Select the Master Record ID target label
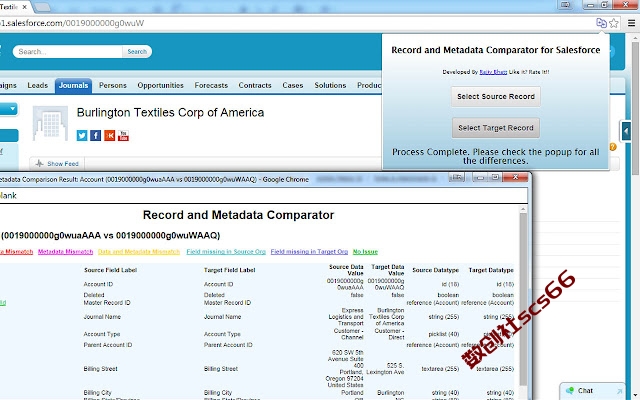 pos(227,303)
